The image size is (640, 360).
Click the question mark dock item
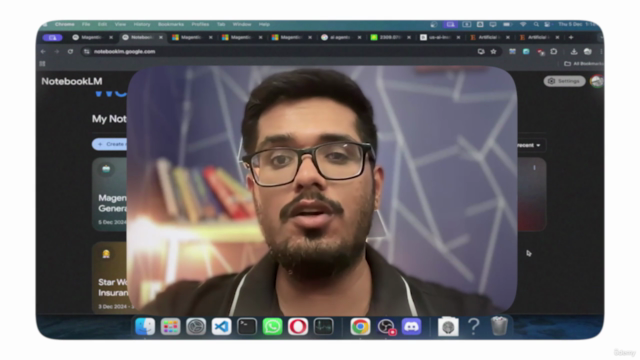point(473,327)
